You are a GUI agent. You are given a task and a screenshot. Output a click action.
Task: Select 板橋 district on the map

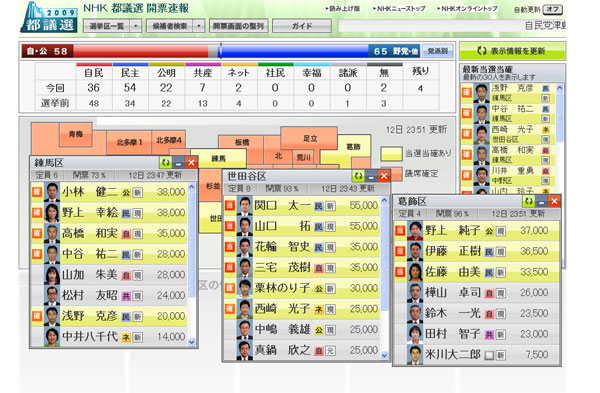241,142
